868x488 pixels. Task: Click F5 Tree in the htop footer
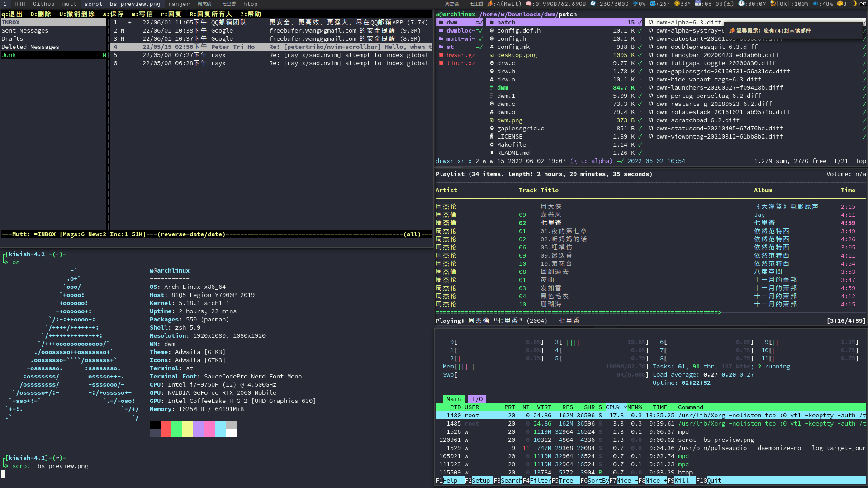pyautogui.click(x=566, y=480)
